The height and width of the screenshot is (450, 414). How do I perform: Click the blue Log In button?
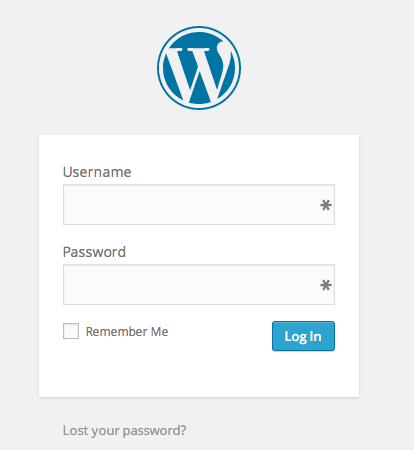point(303,336)
